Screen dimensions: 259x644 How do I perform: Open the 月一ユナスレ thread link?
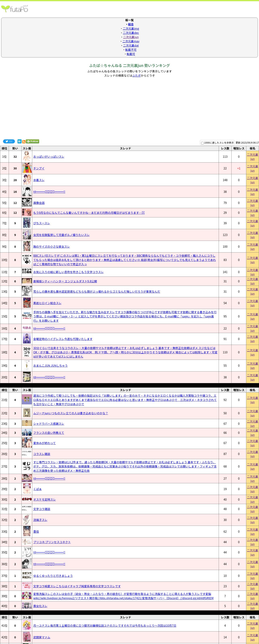[x=104, y=625]
